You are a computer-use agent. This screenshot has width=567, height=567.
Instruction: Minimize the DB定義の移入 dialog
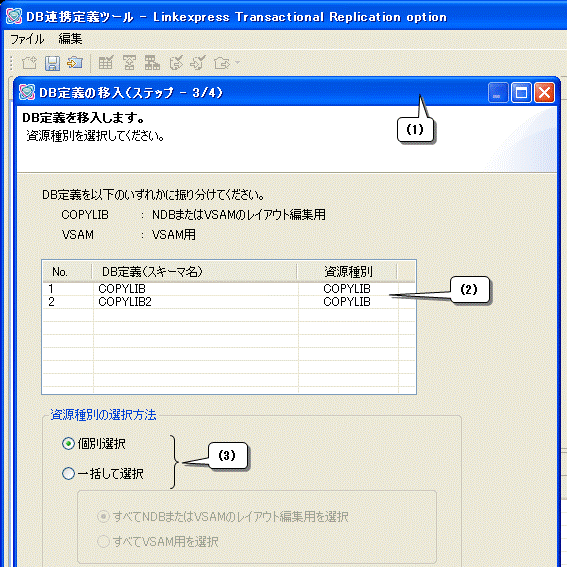(x=498, y=93)
